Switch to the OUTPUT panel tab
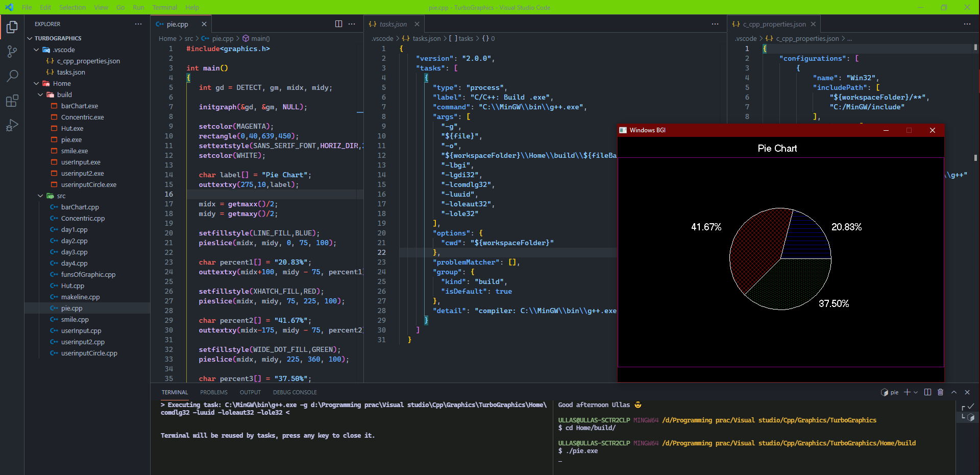Screen dimensions: 980x475 (x=250, y=392)
